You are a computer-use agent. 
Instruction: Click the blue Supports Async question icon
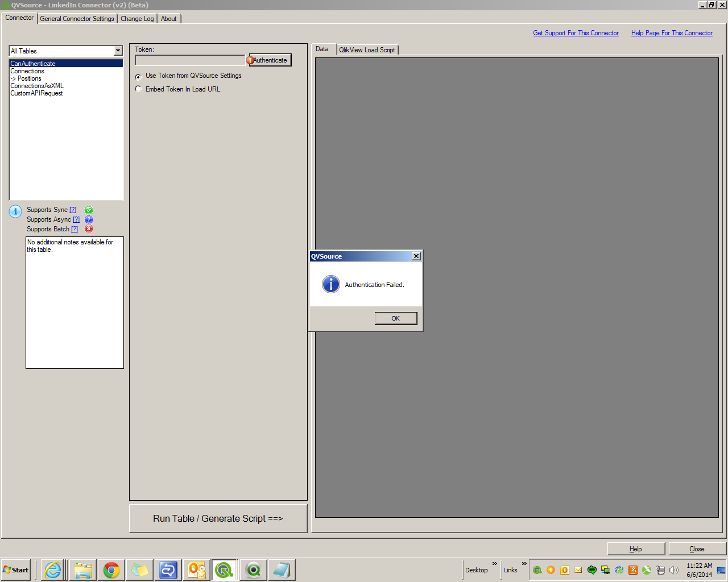[89, 219]
